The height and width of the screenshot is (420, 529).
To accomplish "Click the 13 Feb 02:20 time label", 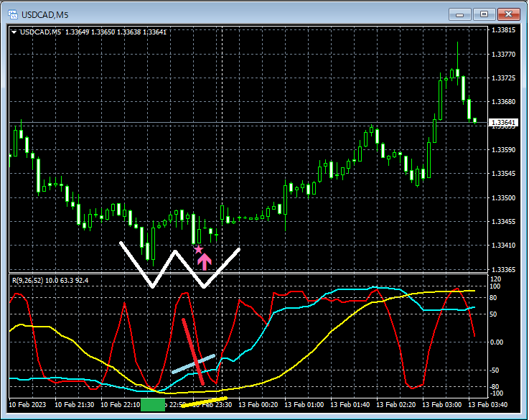I will (395, 404).
